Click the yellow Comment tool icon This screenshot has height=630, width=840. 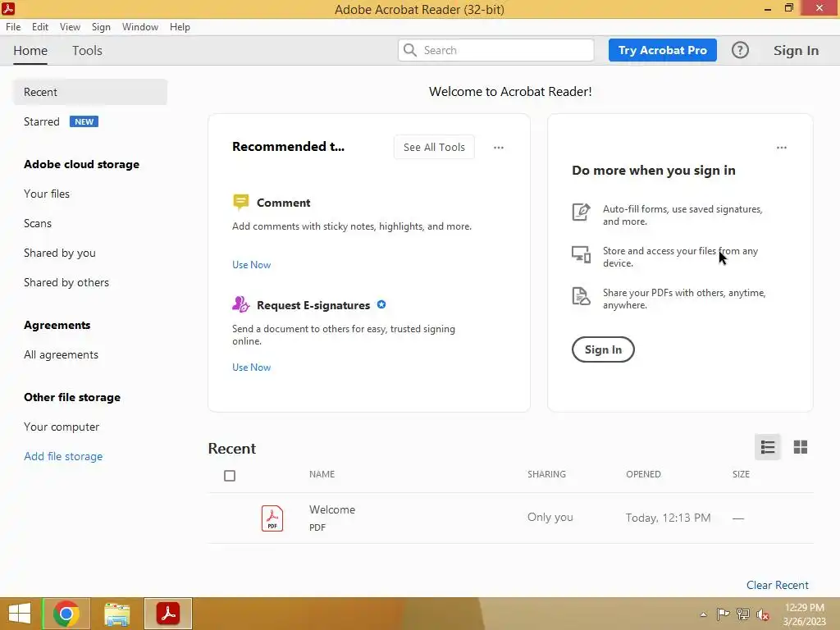click(x=240, y=202)
